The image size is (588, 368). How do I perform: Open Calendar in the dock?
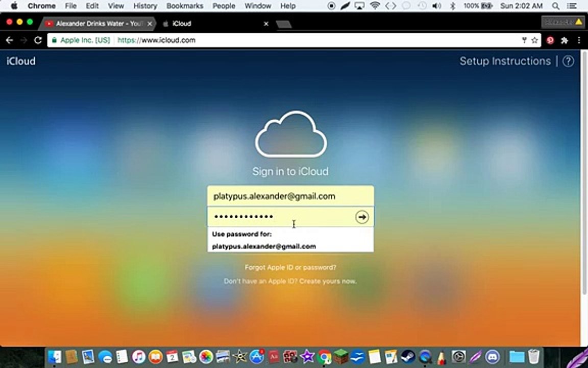click(172, 356)
